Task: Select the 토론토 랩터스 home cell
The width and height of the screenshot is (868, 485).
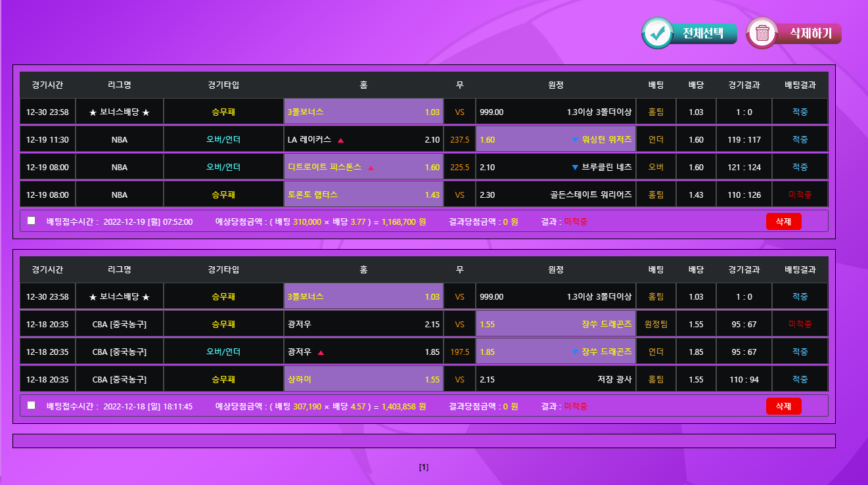Action: point(363,195)
